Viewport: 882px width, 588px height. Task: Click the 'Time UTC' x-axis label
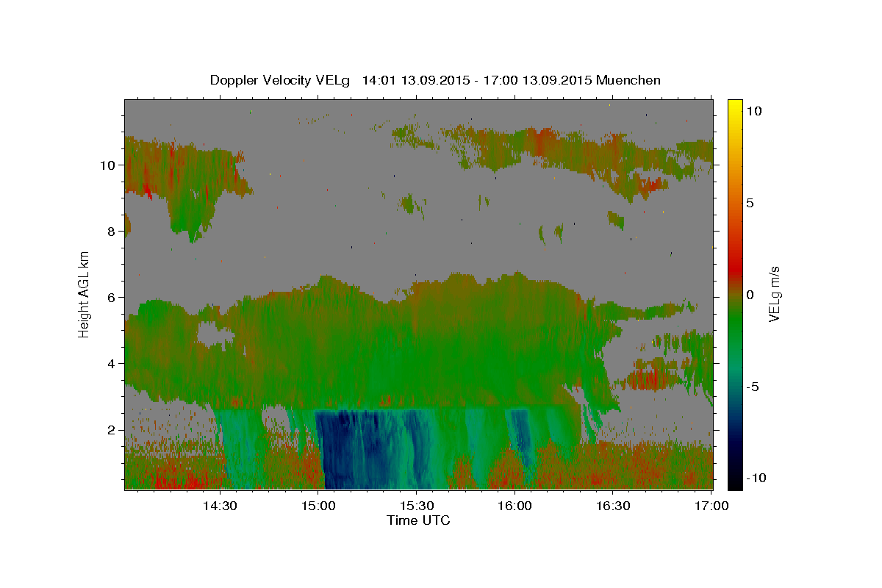(418, 520)
